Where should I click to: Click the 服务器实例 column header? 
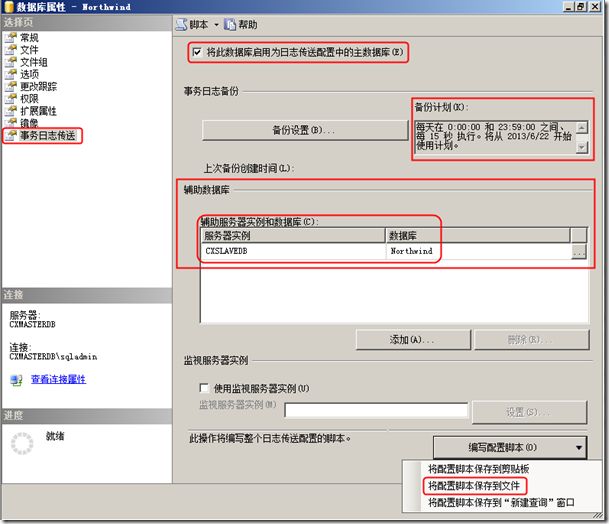click(293, 236)
